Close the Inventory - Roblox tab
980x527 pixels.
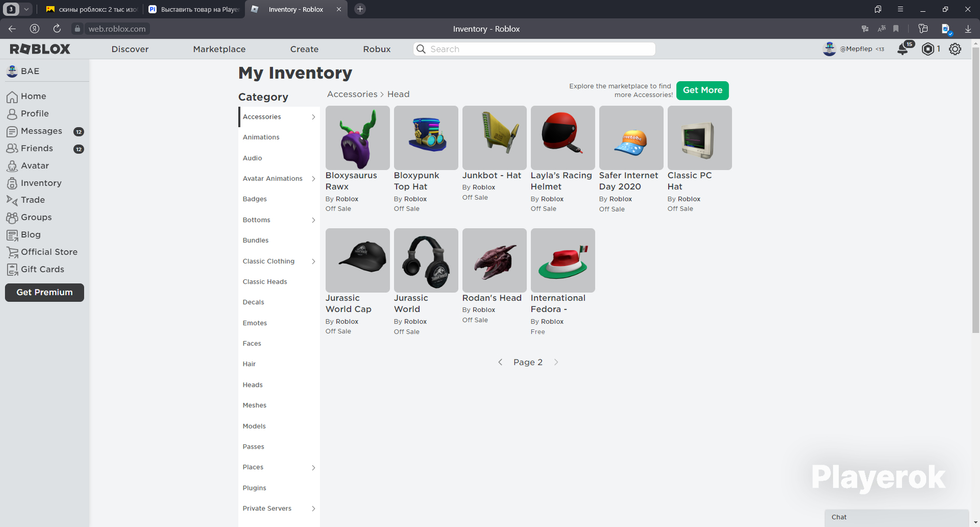click(x=339, y=9)
